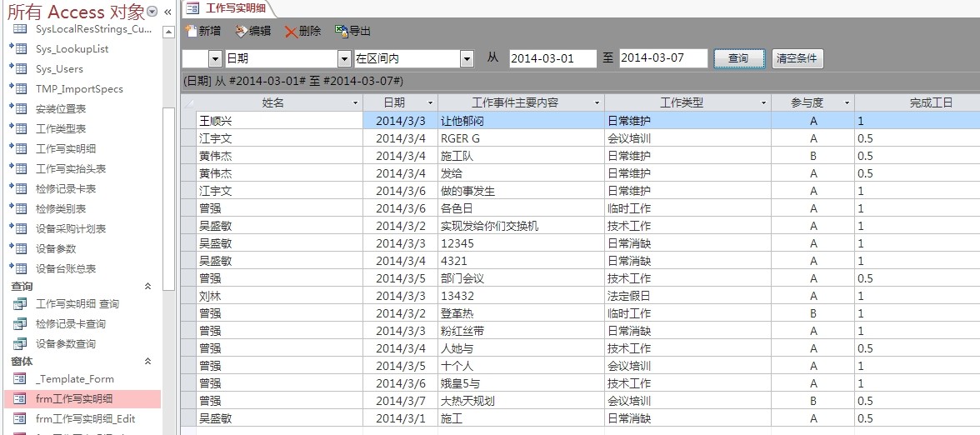Select the 检修类别表 table icon
This screenshot has width=980, height=435.
pos(19,208)
